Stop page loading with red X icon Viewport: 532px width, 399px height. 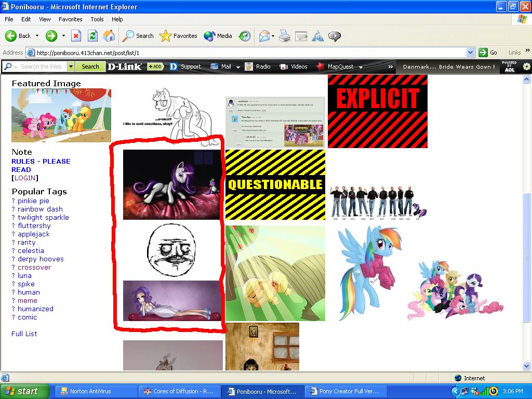(x=76, y=36)
